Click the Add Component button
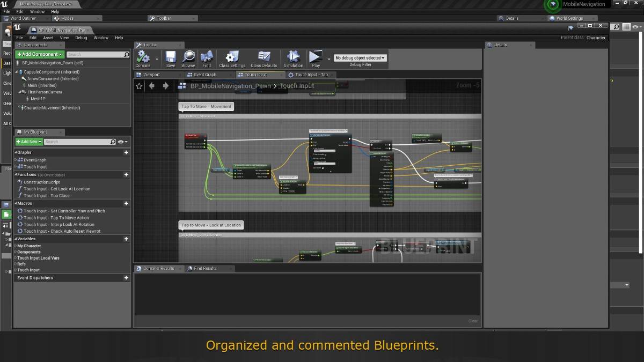Image resolution: width=644 pixels, height=362 pixels. 40,54
